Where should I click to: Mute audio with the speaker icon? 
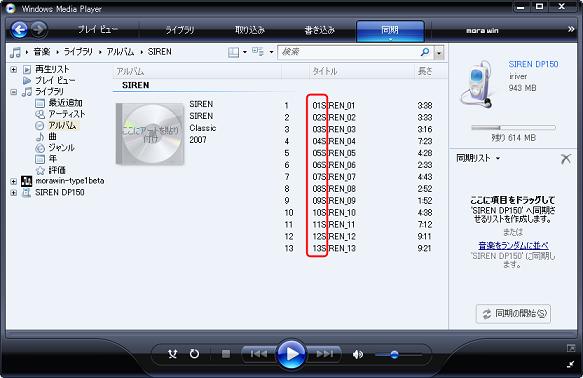[358, 355]
